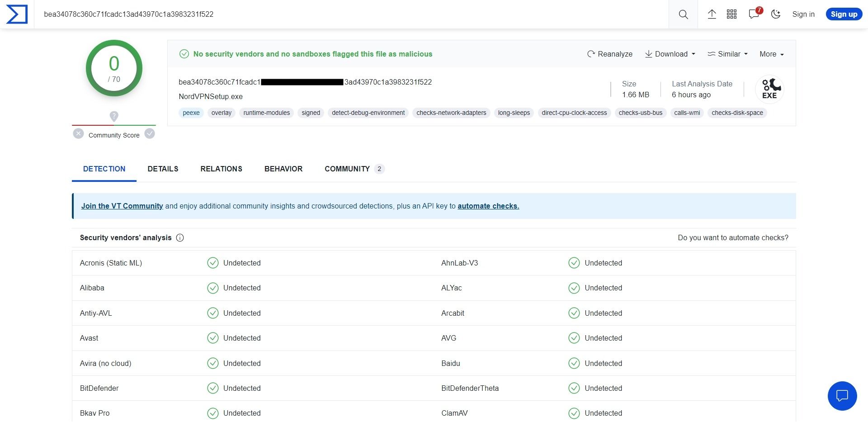This screenshot has width=868, height=422.
Task: Vote the file as malicious
Action: tap(78, 133)
